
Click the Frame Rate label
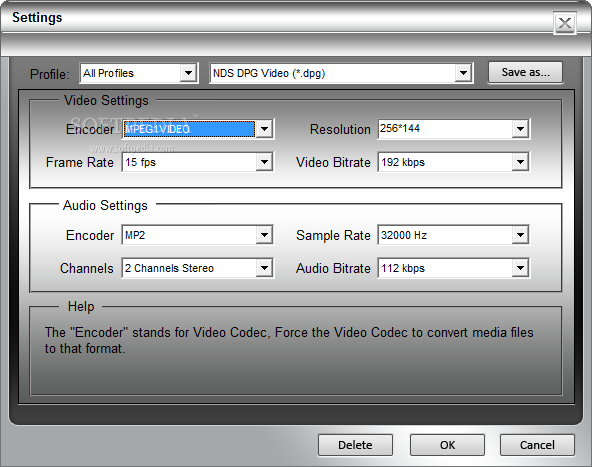tap(80, 162)
